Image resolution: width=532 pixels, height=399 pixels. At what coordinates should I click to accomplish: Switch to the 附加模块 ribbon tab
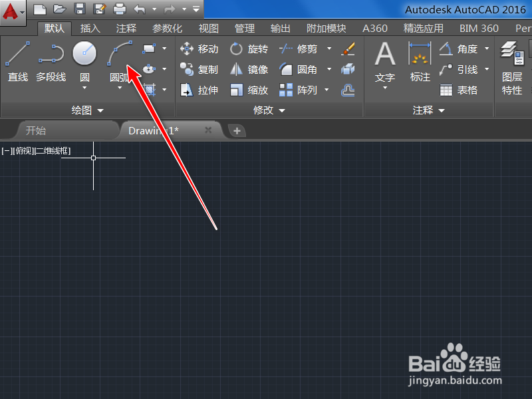point(327,29)
